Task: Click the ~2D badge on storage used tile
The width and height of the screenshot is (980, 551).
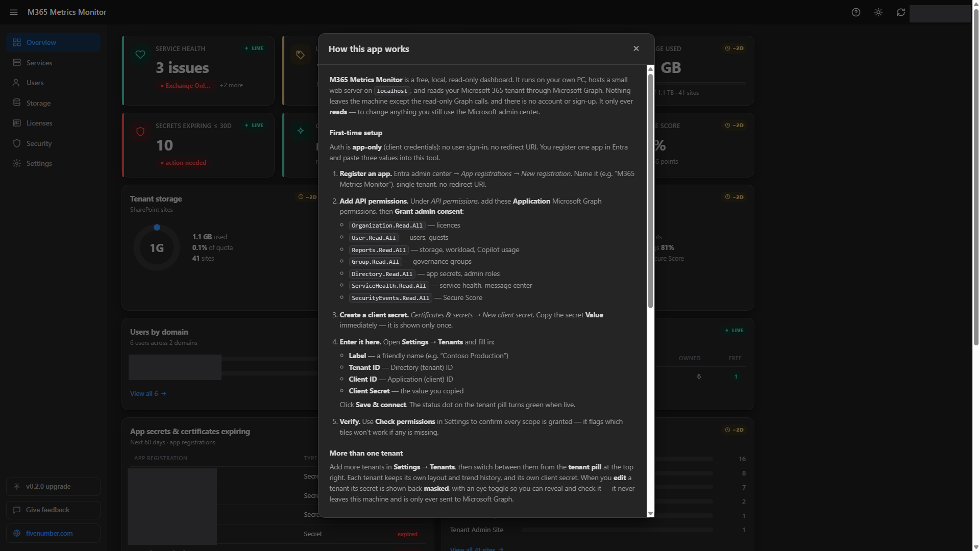Action: tap(735, 48)
